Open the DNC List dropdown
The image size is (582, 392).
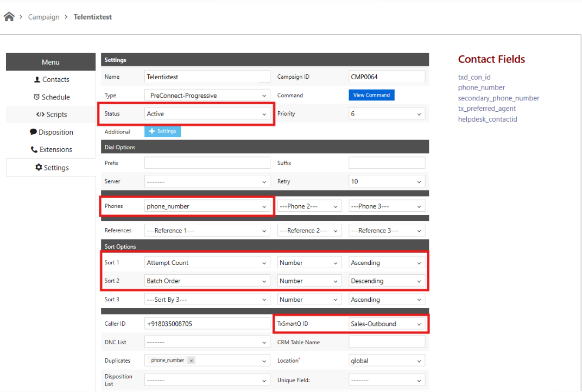click(x=207, y=342)
